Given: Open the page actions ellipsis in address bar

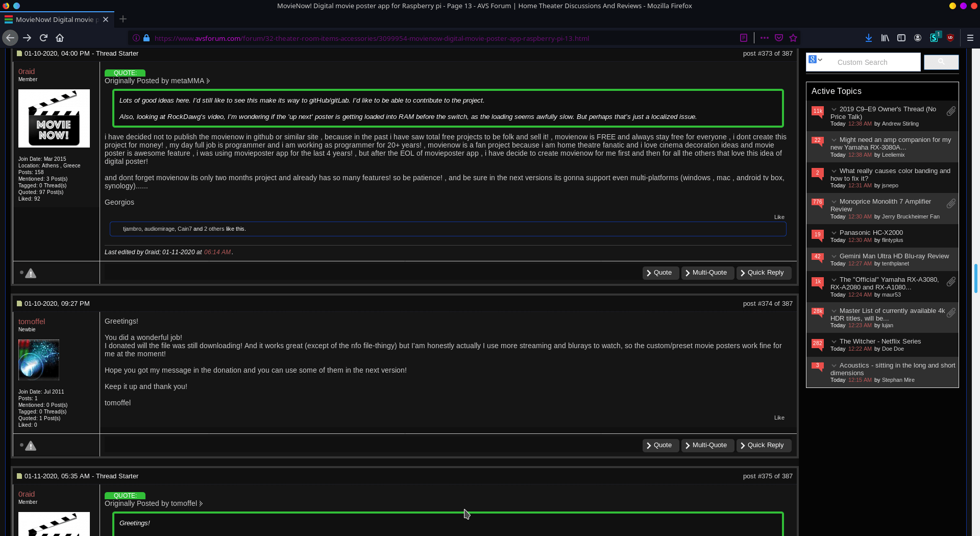Looking at the screenshot, I should [x=764, y=38].
